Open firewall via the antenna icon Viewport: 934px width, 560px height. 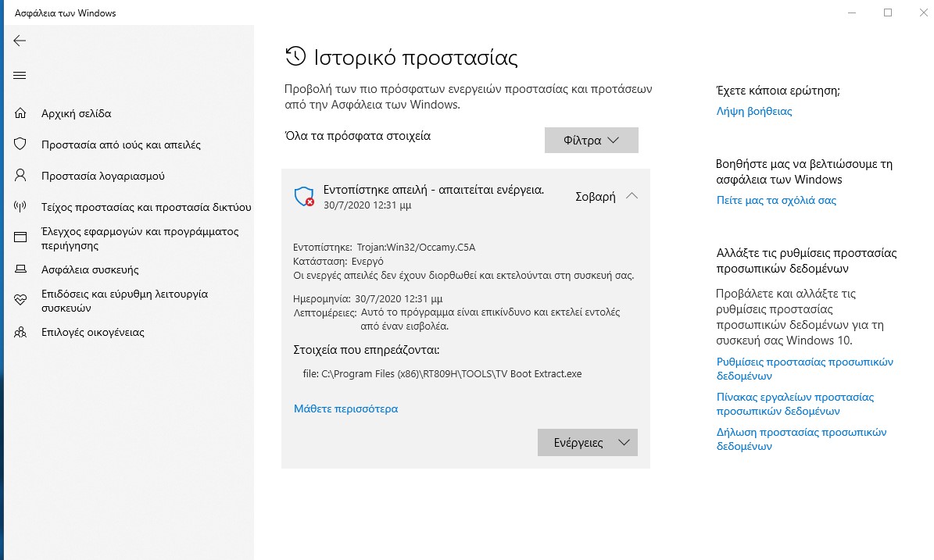(x=20, y=207)
